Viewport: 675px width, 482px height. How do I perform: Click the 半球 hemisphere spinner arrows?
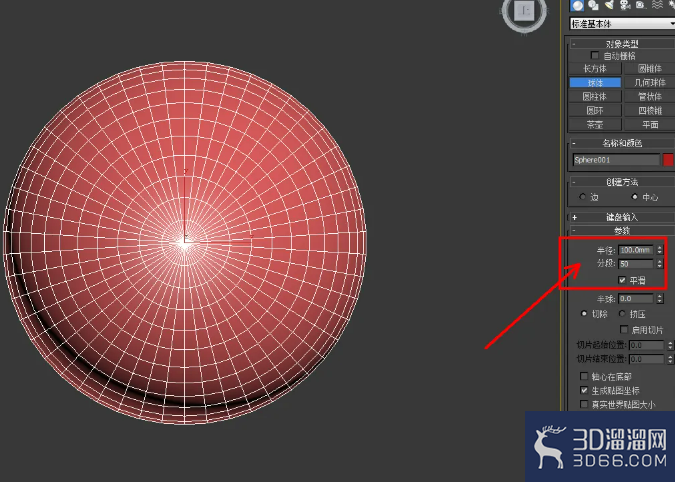[660, 299]
